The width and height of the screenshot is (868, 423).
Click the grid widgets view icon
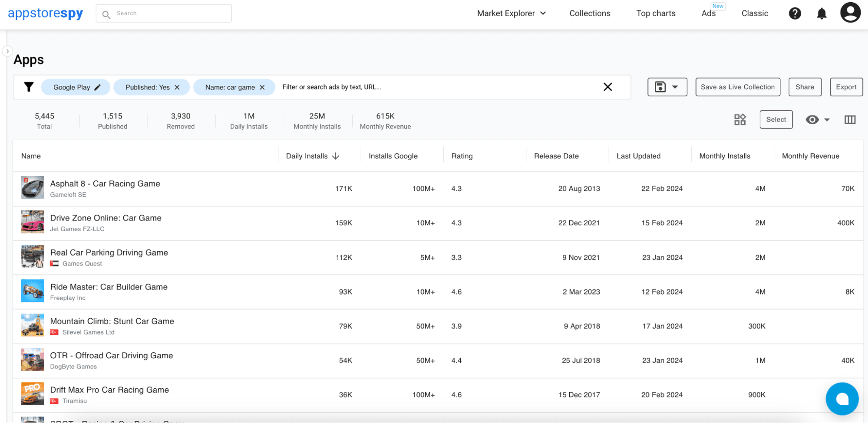(740, 120)
